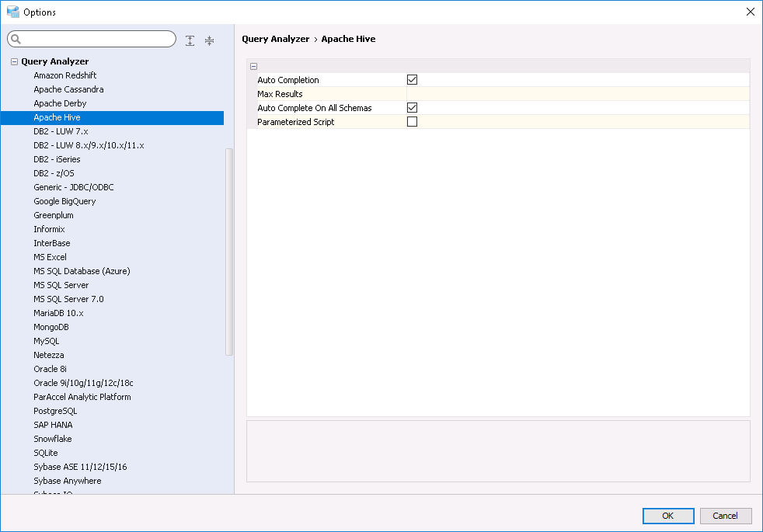Click the search magnifier icon
Image resolution: width=763 pixels, height=532 pixels.
pyautogui.click(x=16, y=40)
